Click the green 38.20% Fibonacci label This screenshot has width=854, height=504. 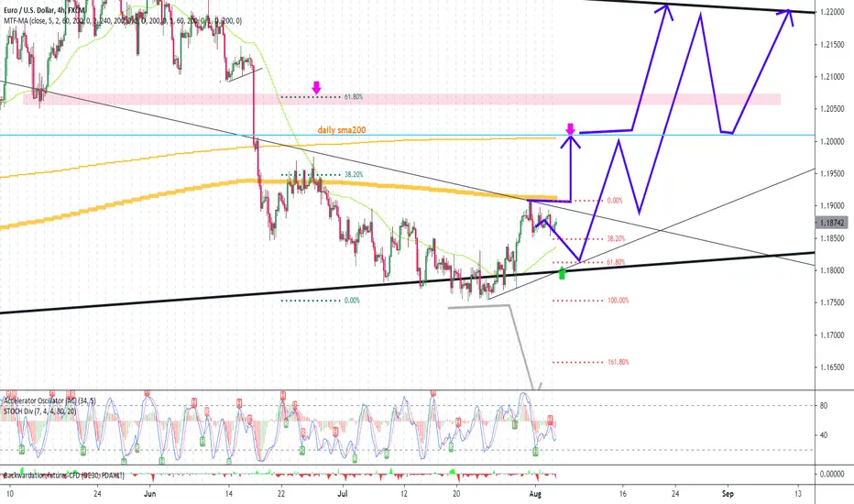[354, 175]
